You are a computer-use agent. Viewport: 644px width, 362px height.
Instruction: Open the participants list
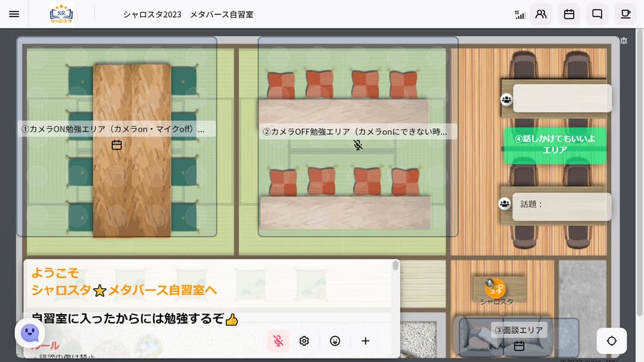pos(541,14)
